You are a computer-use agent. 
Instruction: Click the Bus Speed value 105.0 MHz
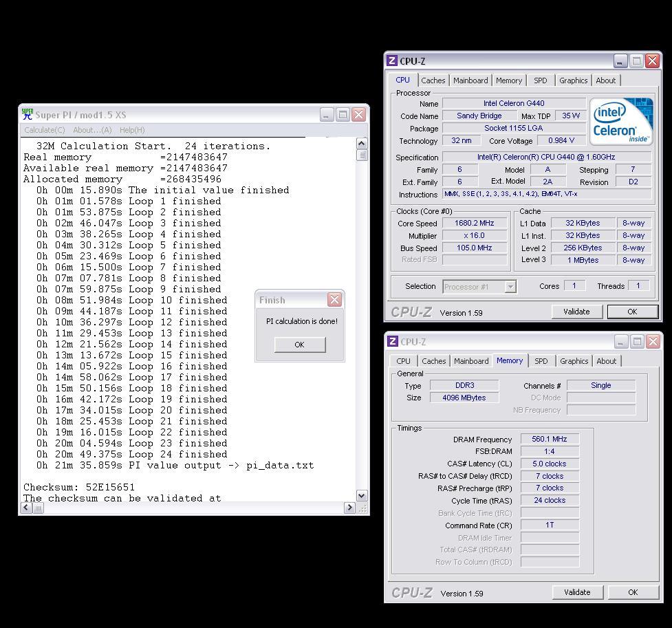pyautogui.click(x=475, y=248)
